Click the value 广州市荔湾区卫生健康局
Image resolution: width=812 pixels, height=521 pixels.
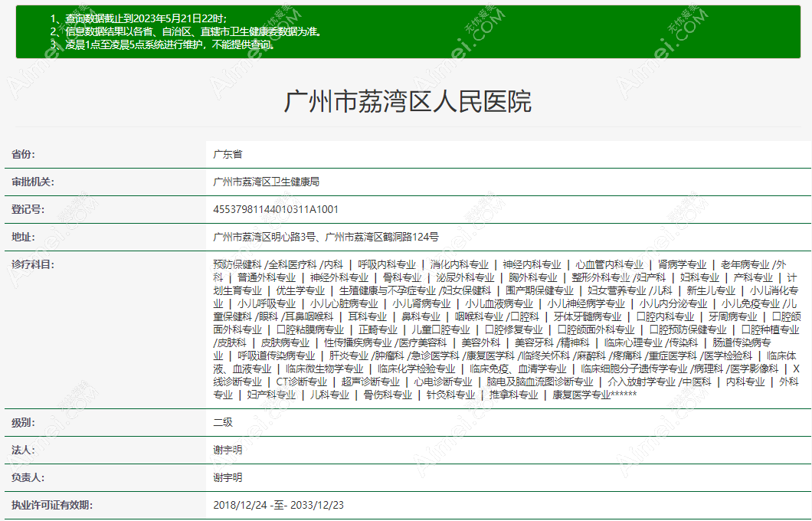266,182
